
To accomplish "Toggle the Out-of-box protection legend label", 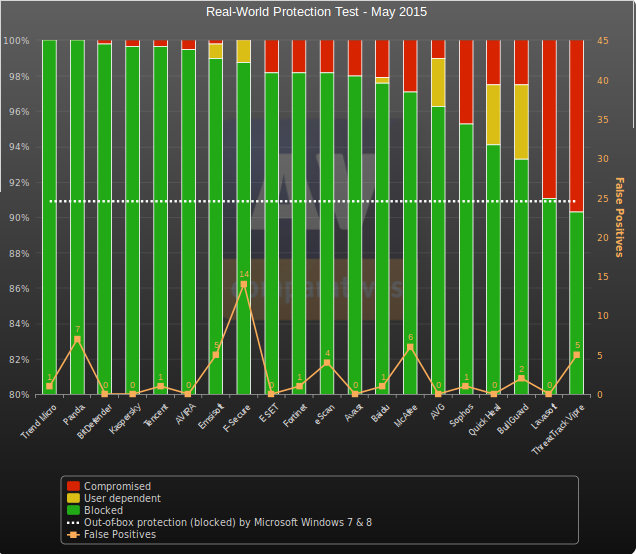I will pos(228,522).
